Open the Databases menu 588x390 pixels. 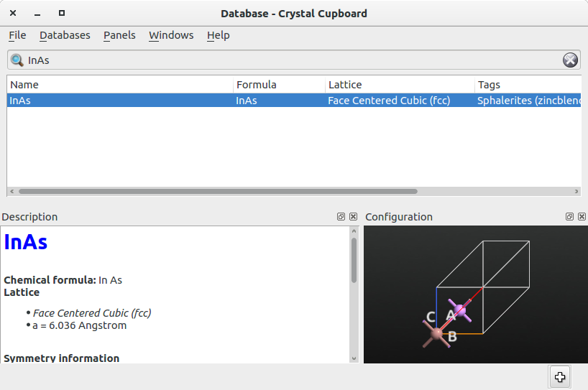[65, 35]
